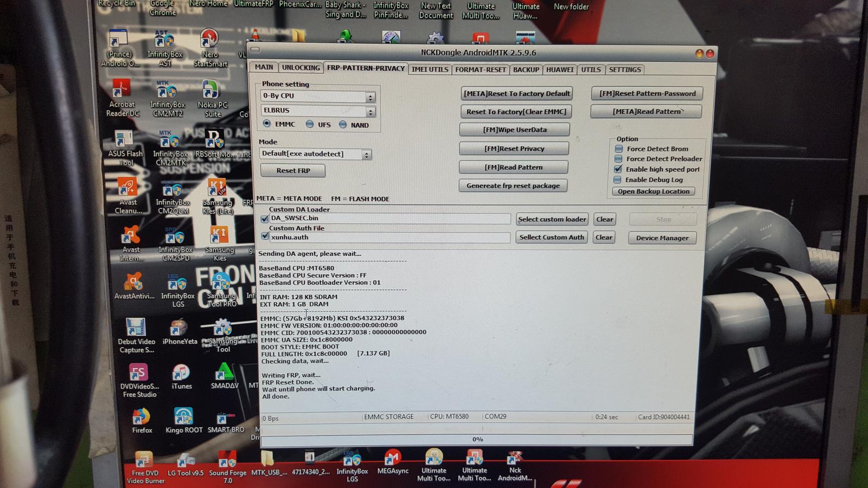The image size is (868, 488).
Task: Click the 'FRP Reset Done.' log line
Action: pyautogui.click(x=288, y=382)
